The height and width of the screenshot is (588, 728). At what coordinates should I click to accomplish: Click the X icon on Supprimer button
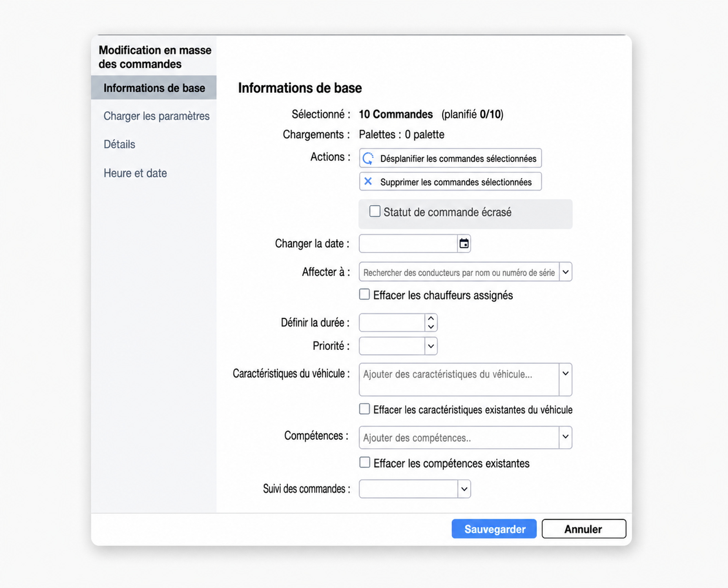(x=368, y=182)
